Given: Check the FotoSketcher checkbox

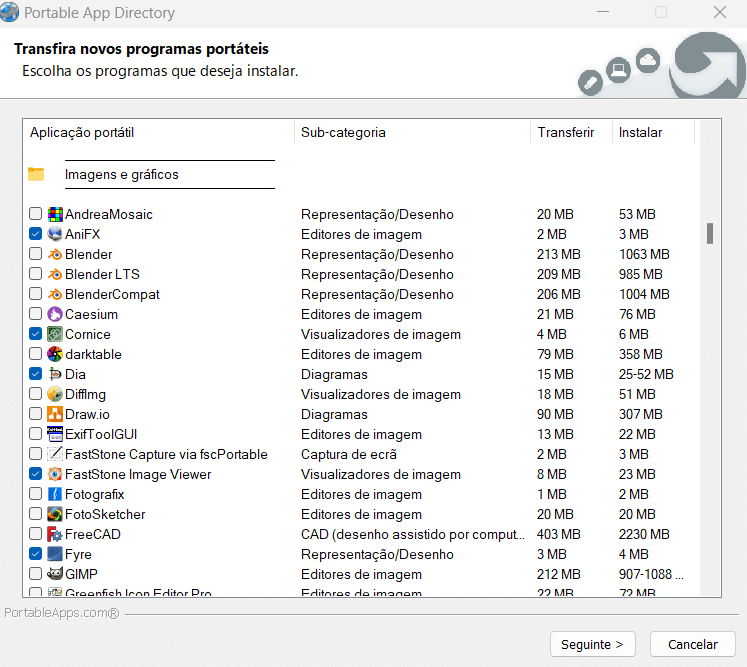Looking at the screenshot, I should tap(35, 514).
